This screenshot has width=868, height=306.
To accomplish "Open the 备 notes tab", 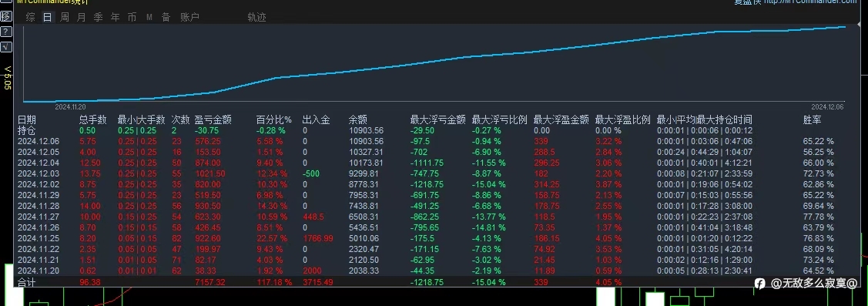I will pyautogui.click(x=166, y=17).
